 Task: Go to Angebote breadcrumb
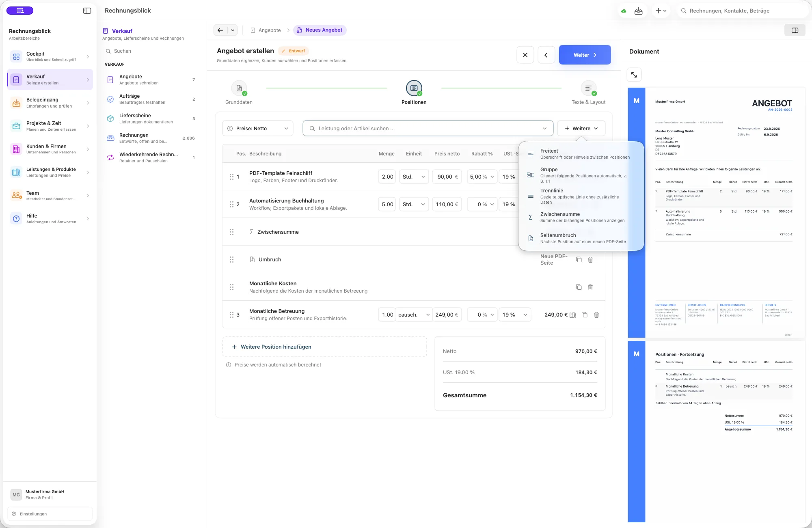(266, 30)
